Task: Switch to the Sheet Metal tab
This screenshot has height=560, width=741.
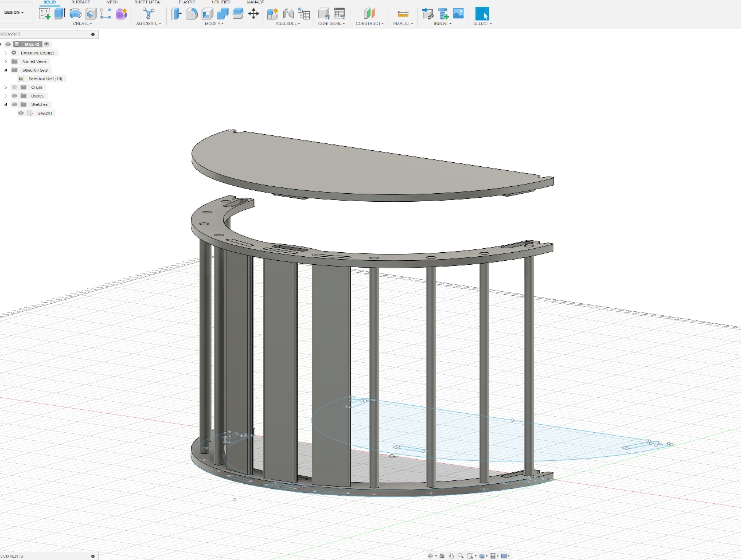Action: point(147,2)
